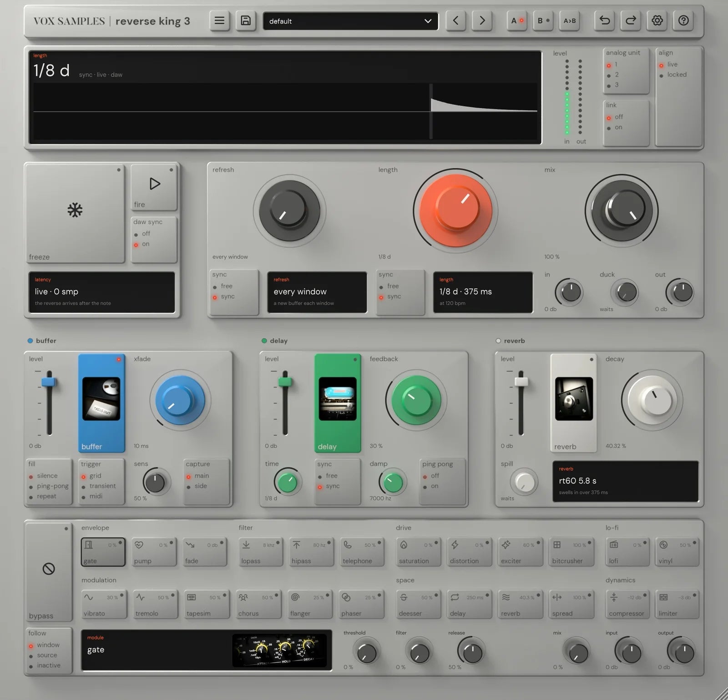Screen dimensions: 728x700
Task: Select the vinyl module
Action: pos(677,552)
